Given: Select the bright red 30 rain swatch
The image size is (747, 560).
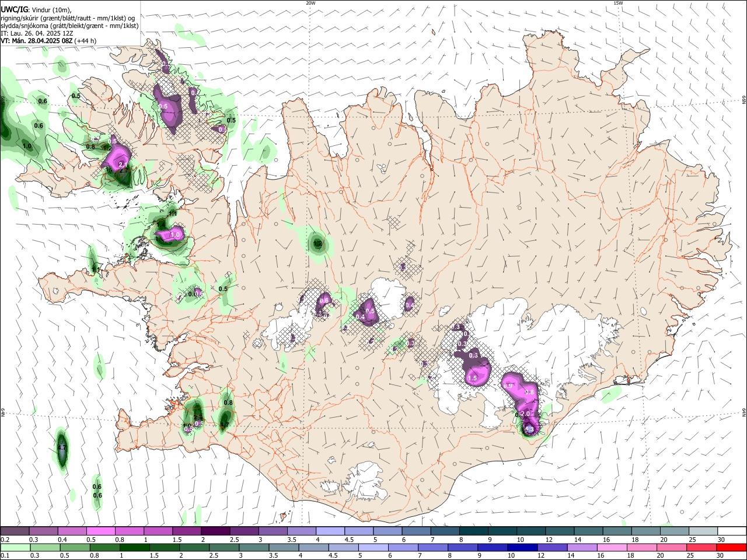Looking at the screenshot, I should [732, 547].
